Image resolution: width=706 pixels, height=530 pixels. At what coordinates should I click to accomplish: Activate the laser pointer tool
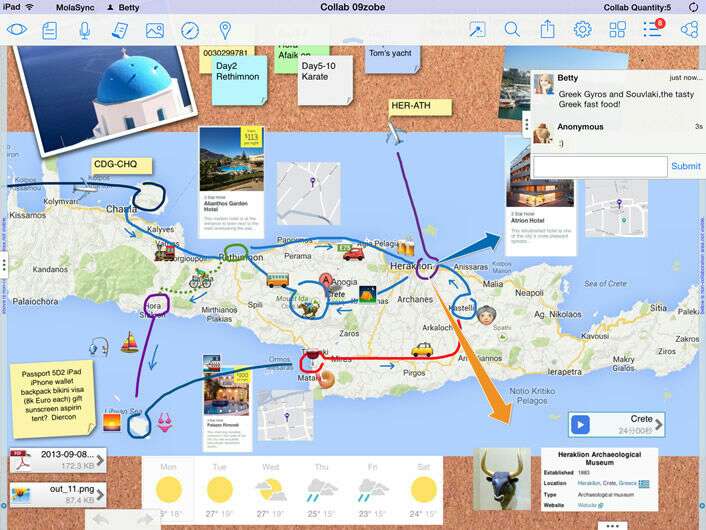pos(477,30)
